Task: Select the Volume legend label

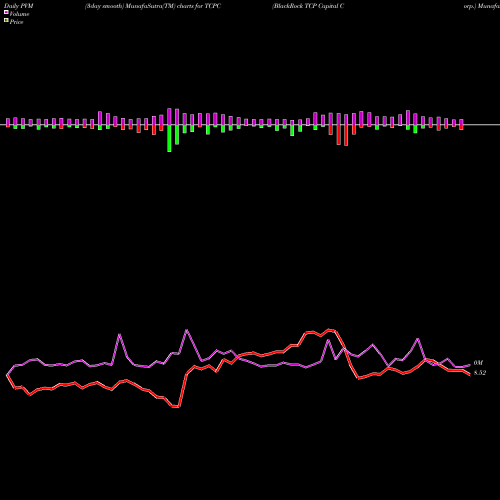Action: (19, 14)
